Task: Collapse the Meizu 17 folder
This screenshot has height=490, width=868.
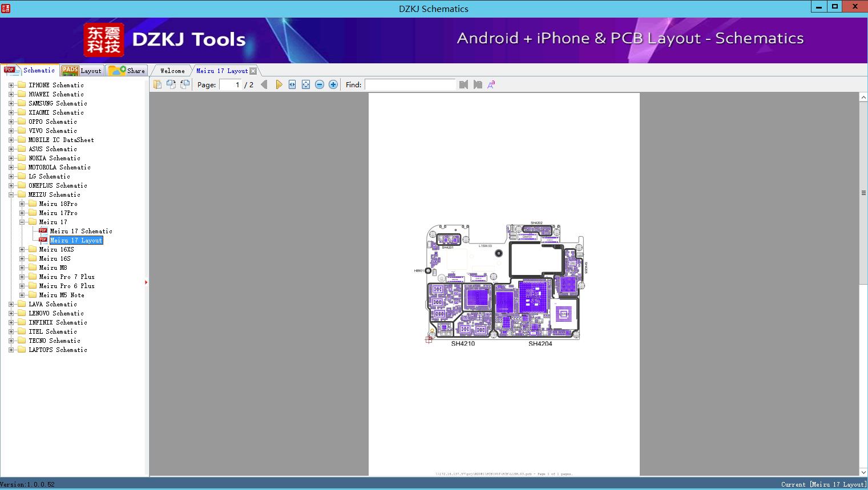Action: [x=22, y=222]
